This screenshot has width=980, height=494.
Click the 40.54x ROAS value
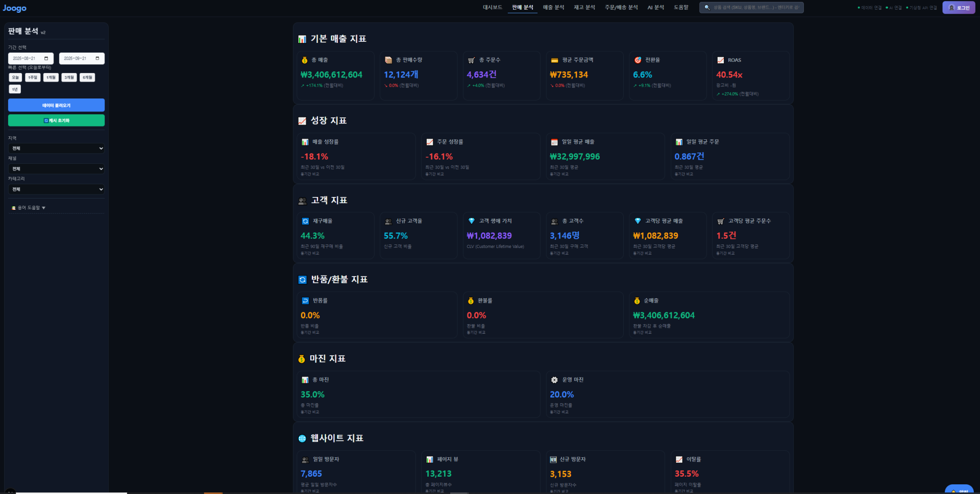[729, 75]
